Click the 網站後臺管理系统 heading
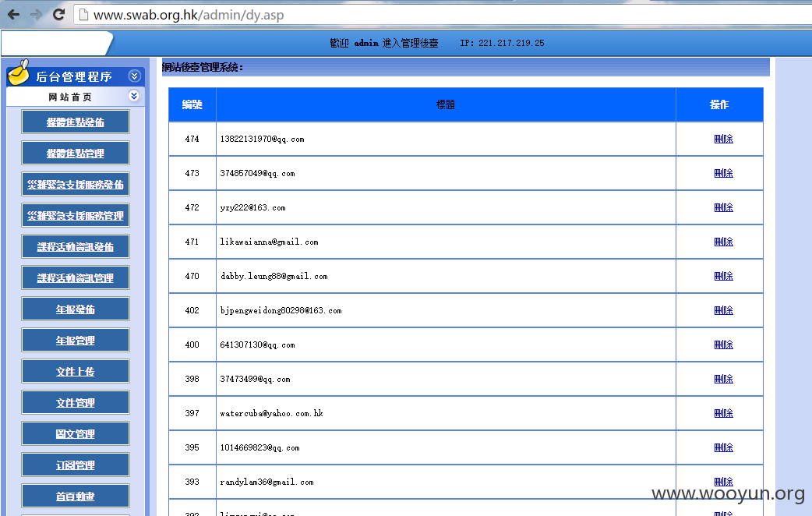The image size is (812, 516). coord(203,67)
